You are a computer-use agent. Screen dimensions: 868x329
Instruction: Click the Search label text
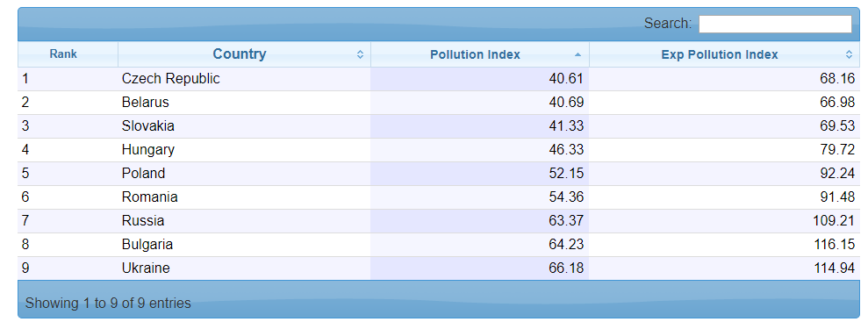click(668, 24)
